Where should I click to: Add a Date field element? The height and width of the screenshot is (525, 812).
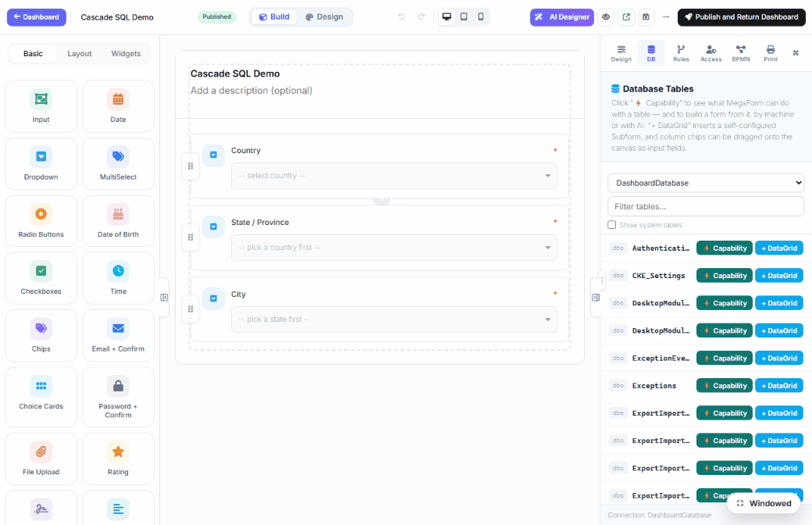[118, 106]
